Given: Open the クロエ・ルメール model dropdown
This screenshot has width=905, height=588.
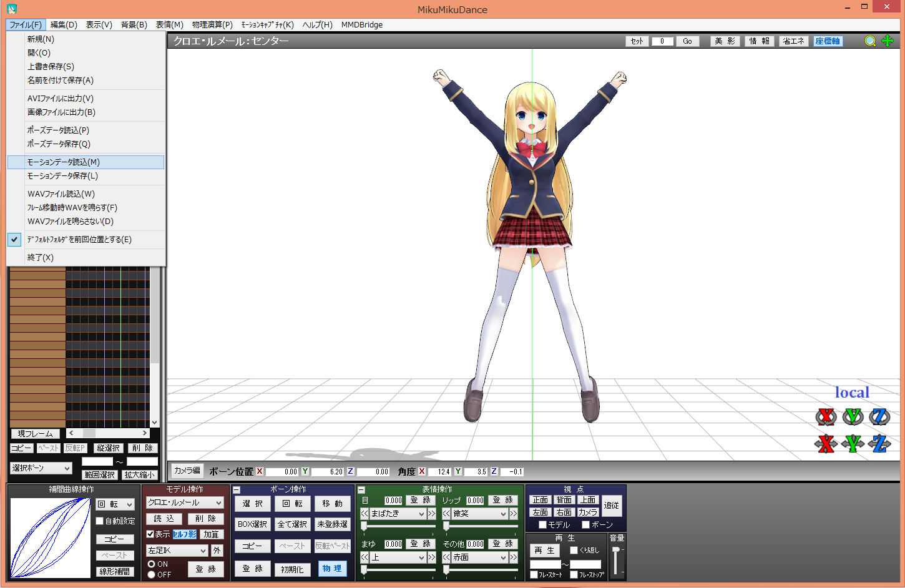Looking at the screenshot, I should (x=185, y=502).
